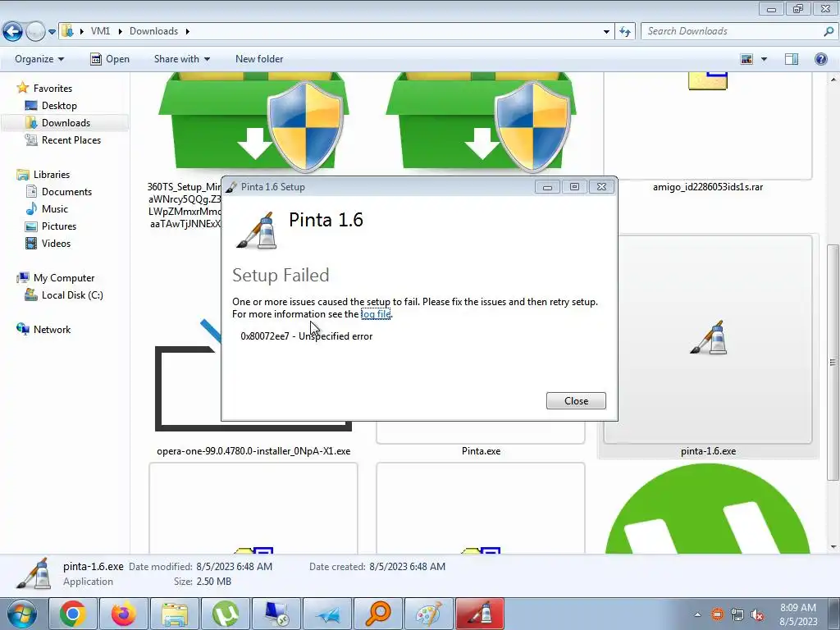Click the Close button in Pinta Setup
Image resolution: width=840 pixels, height=630 pixels.
576,400
